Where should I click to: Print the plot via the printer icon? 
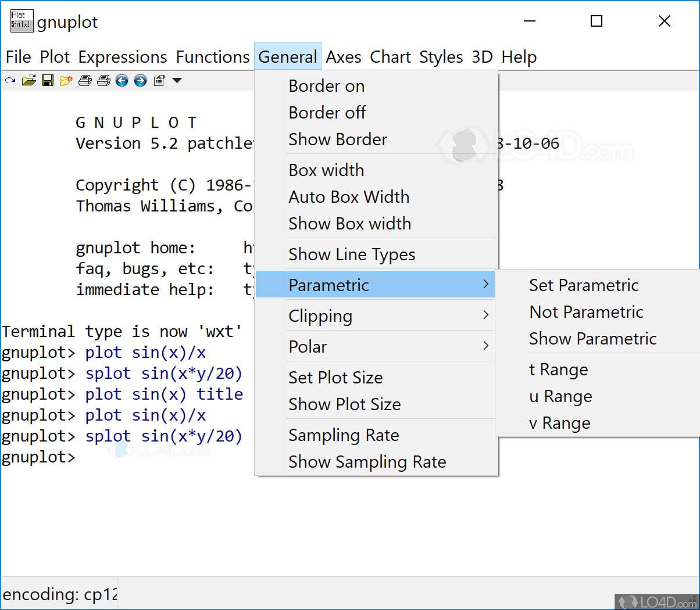coord(85,80)
